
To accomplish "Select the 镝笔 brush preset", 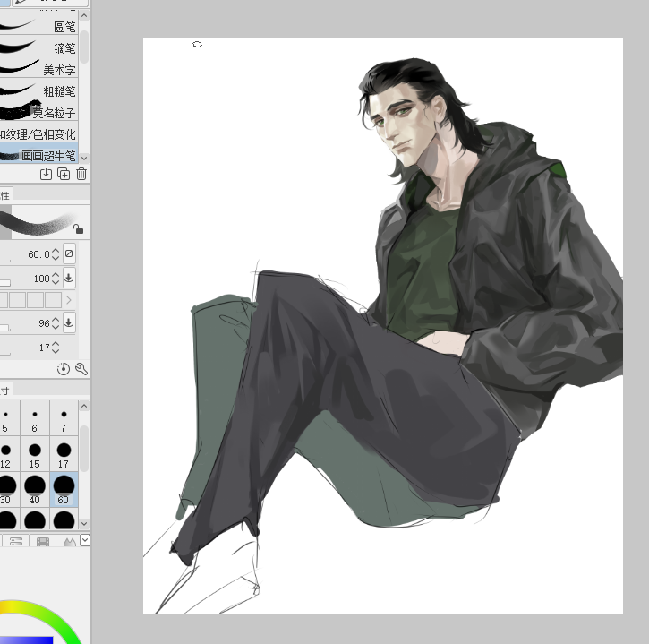I will pos(38,47).
